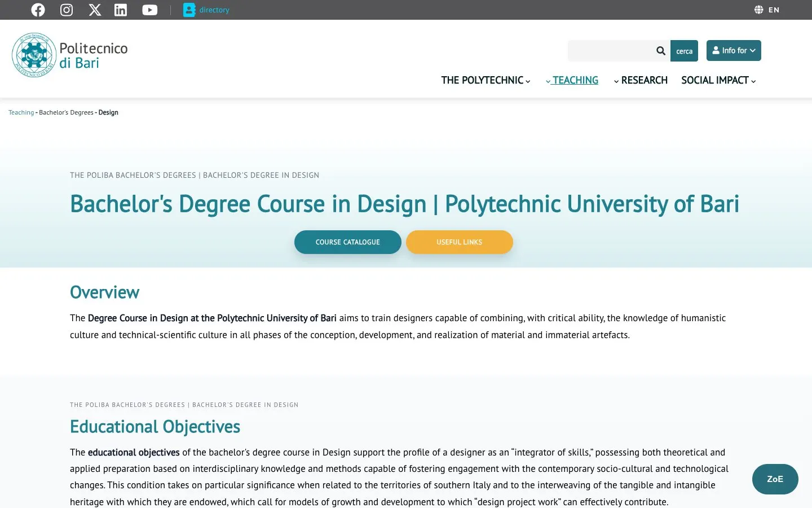Visit the Instagram profile icon
The width and height of the screenshot is (812, 508).
(x=67, y=10)
